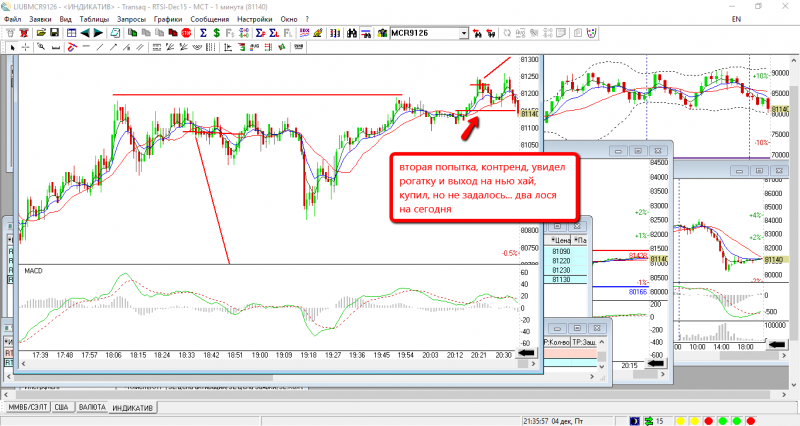
Task: Select the diagonal trend line tool
Action: coord(99,47)
